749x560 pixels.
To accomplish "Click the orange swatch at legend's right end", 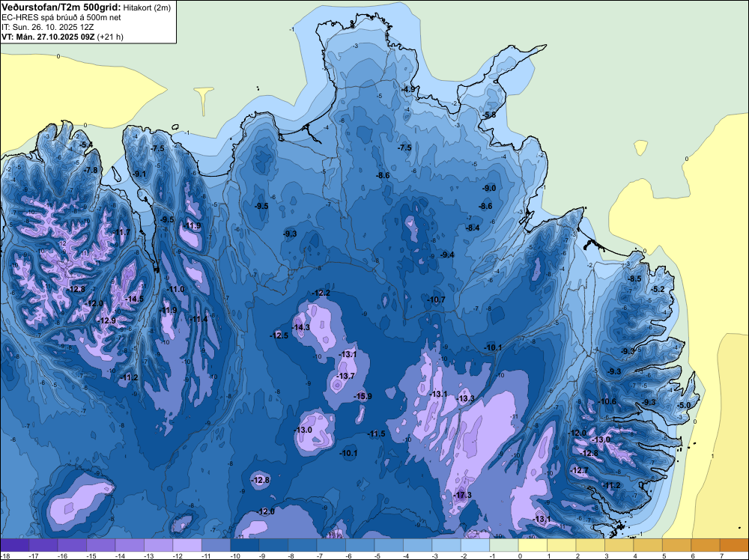I will 734,545.
